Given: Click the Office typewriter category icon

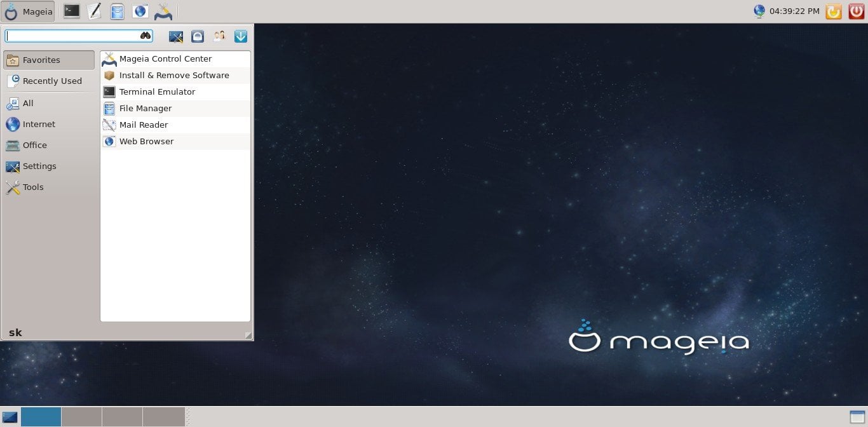Looking at the screenshot, I should tap(13, 146).
